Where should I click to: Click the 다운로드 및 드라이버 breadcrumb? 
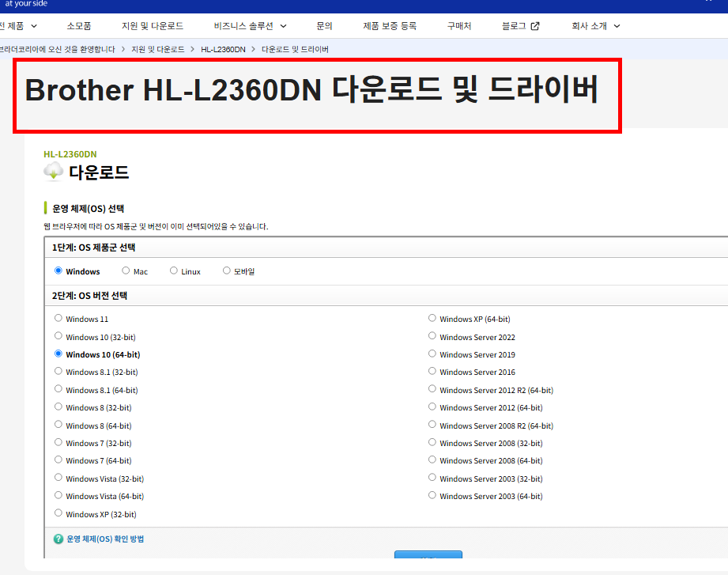pyautogui.click(x=295, y=49)
